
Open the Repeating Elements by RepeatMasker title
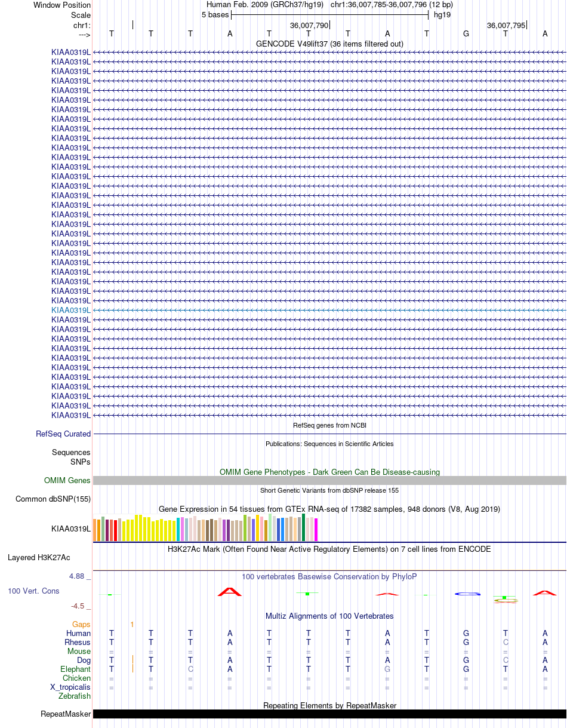329,705
